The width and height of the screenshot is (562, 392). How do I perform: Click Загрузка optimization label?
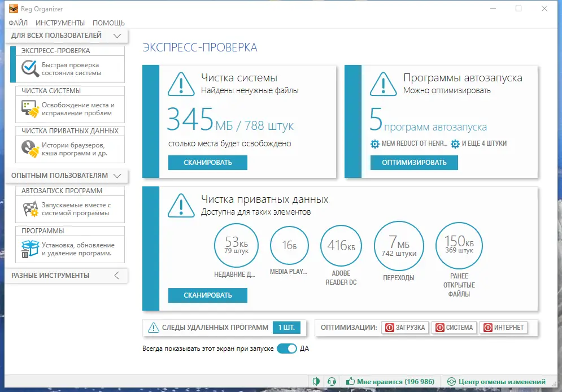[411, 328]
